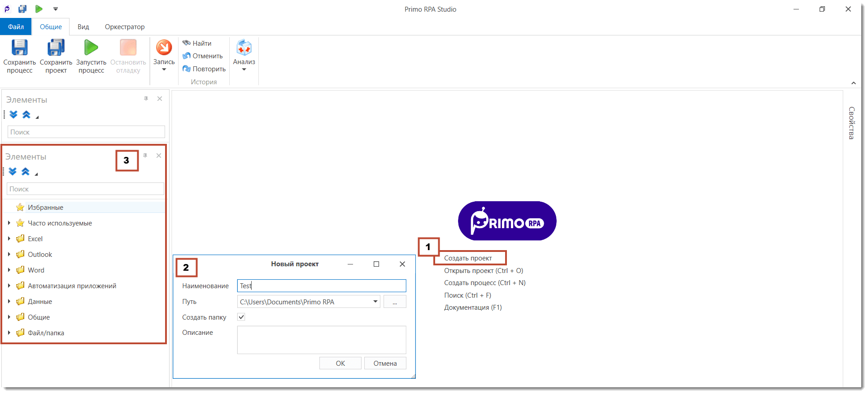The width and height of the screenshot is (868, 394).
Task: Click the Описание text area
Action: 322,340
